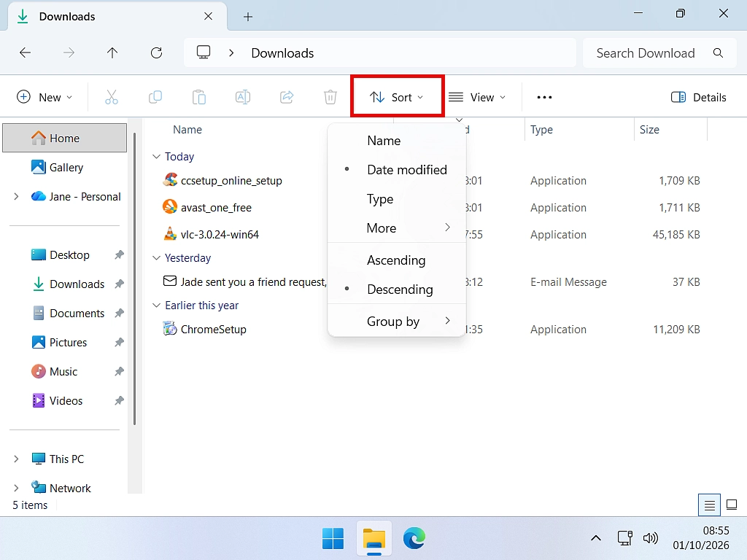747x560 pixels.
Task: Click the Paste clipboard icon
Action: pos(199,97)
